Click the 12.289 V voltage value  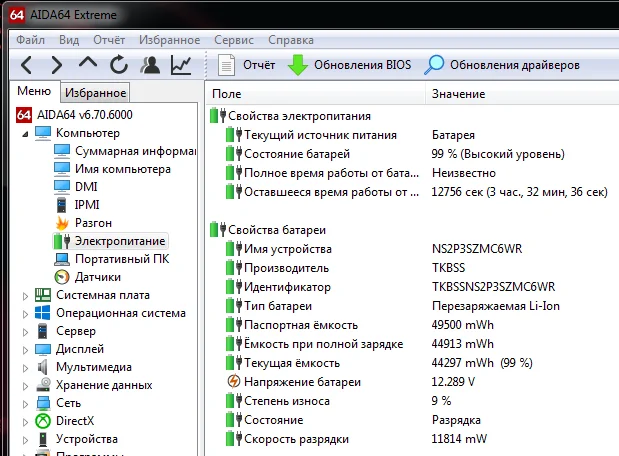(x=453, y=382)
